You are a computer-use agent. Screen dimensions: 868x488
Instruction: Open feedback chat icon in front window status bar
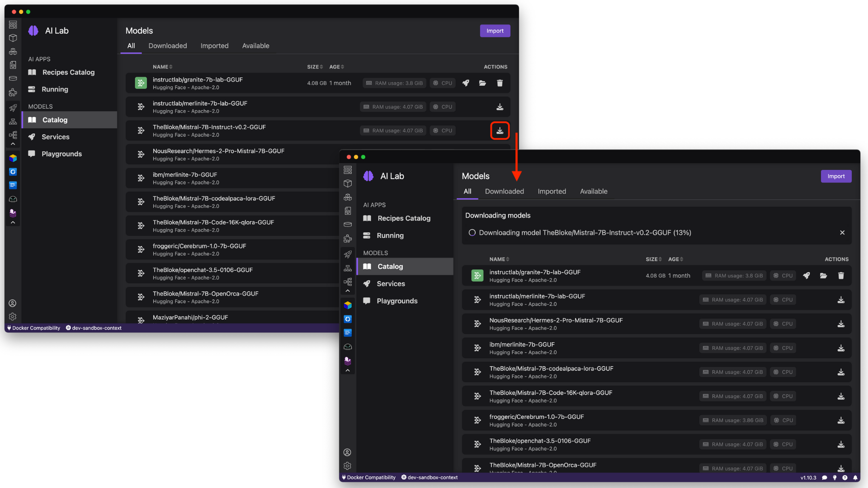click(825, 478)
